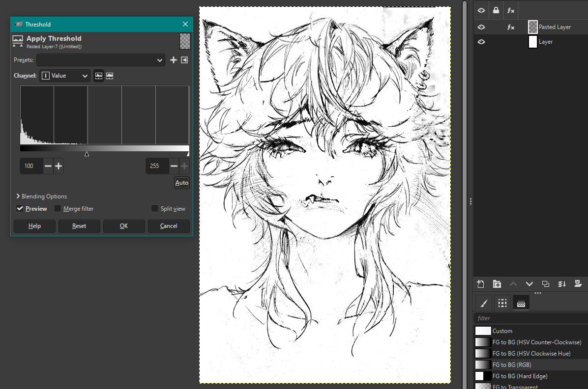Screen dimensions: 588x389
Task: Click Reset in the Threshold dialog
Action: [x=79, y=226]
